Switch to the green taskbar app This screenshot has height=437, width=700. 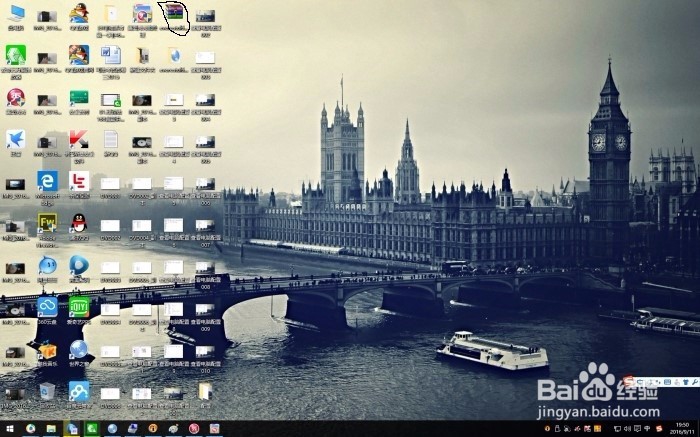coord(92,429)
